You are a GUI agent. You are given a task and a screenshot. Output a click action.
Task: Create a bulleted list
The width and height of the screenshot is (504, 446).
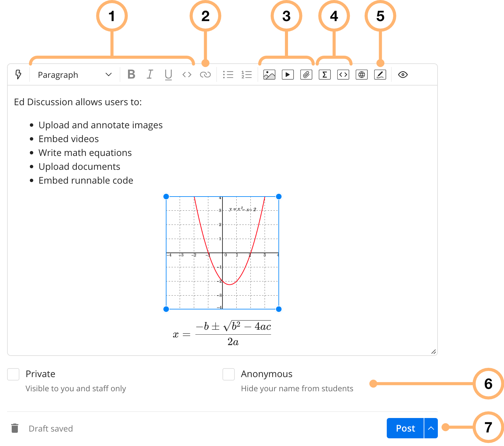[228, 74]
